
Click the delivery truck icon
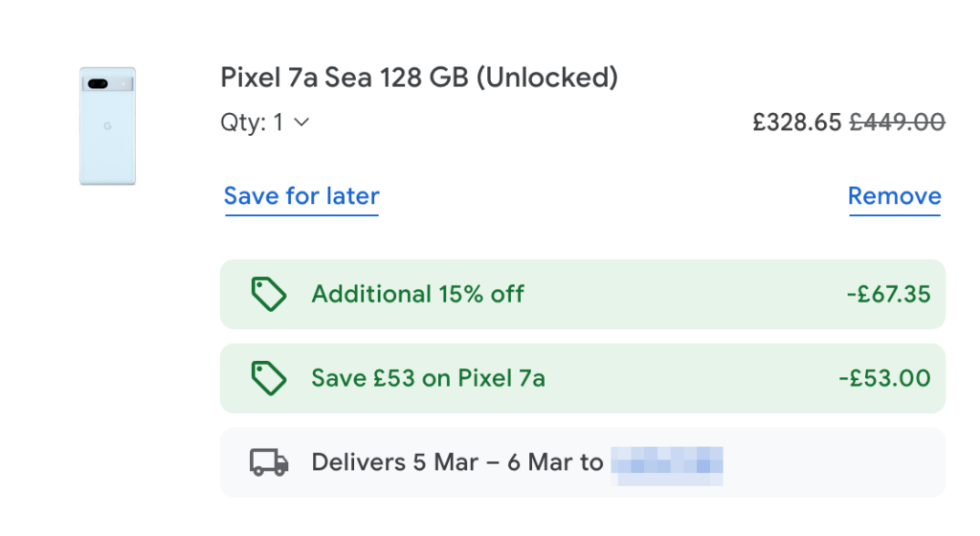[x=269, y=463]
